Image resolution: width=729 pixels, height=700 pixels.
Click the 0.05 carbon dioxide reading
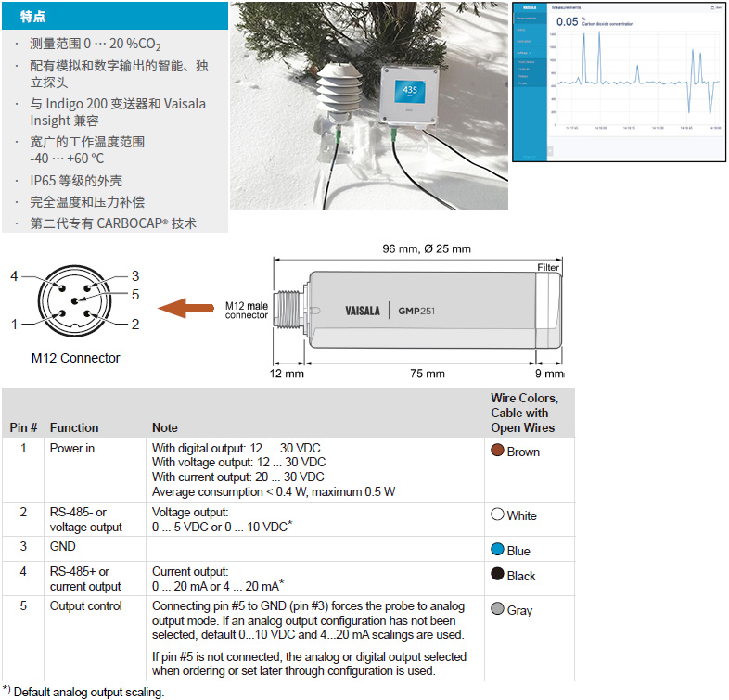[x=568, y=22]
